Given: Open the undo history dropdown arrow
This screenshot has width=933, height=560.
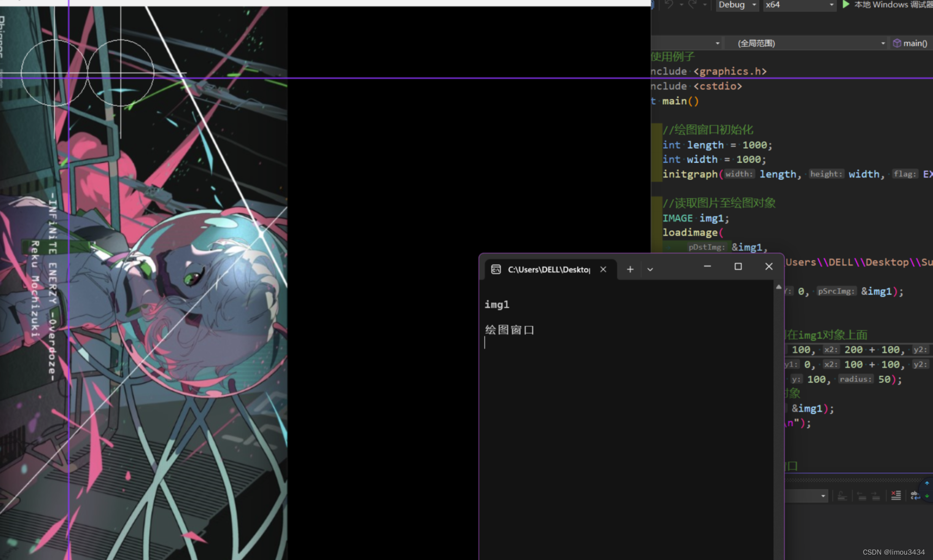Looking at the screenshot, I should click(x=681, y=5).
